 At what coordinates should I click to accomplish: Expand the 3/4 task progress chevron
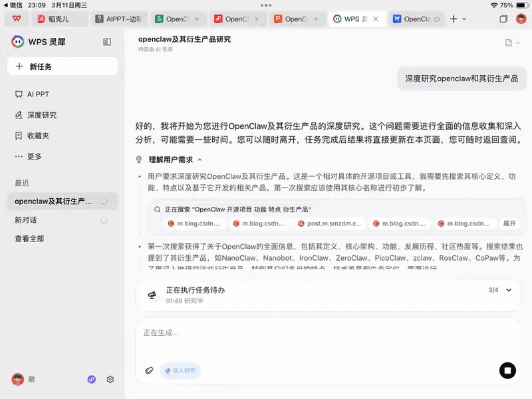click(509, 290)
